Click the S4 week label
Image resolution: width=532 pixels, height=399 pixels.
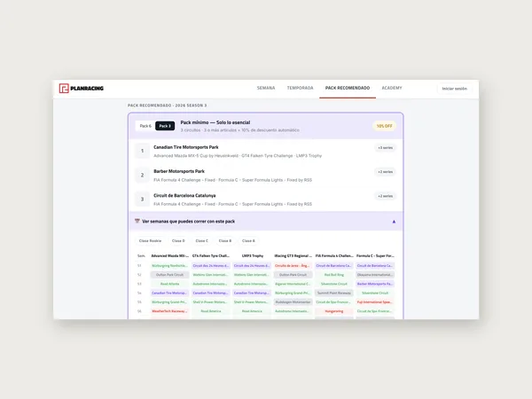click(x=139, y=293)
